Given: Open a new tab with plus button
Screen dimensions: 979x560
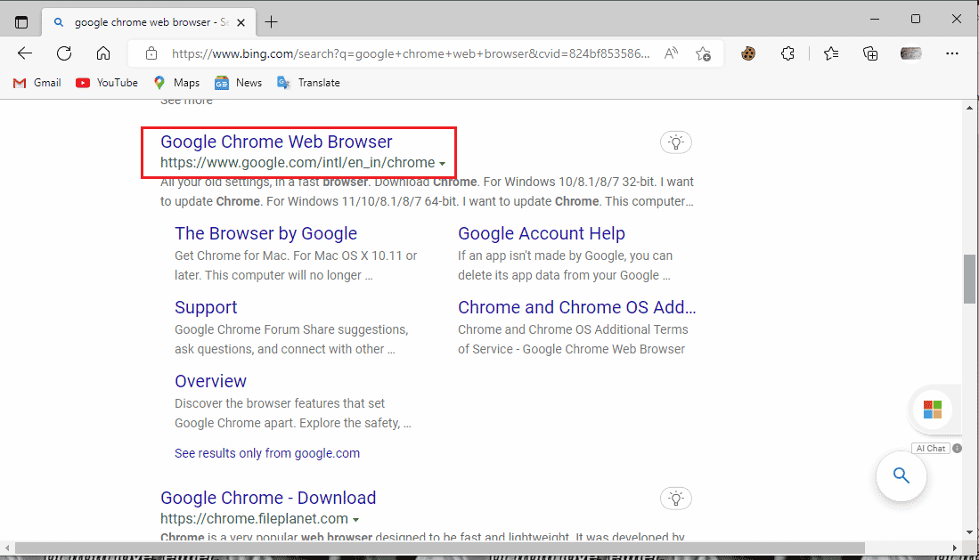Looking at the screenshot, I should tap(272, 21).
